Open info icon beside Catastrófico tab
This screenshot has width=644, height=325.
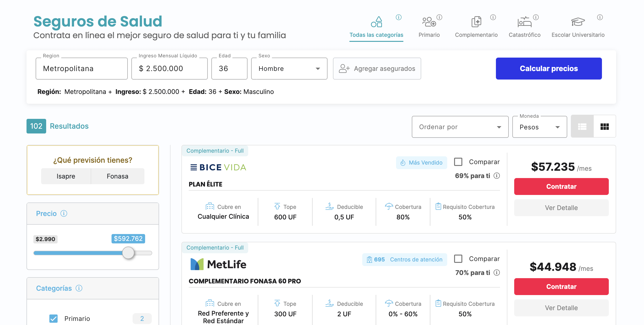coord(535,17)
